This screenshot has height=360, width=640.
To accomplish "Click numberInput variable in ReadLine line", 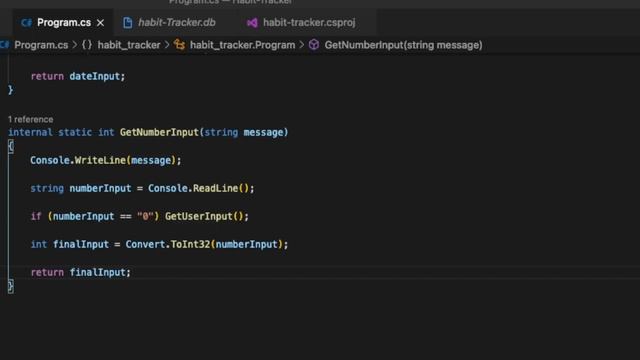I will (x=100, y=189).
